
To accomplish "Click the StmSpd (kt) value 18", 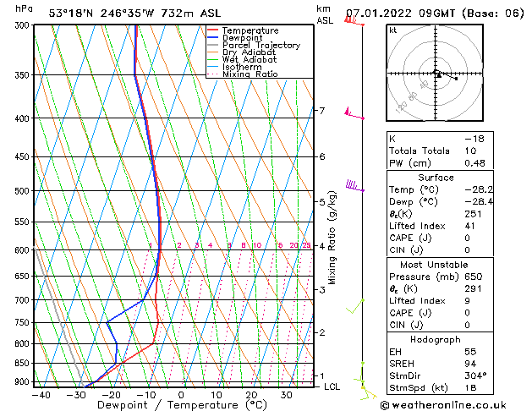I will click(x=470, y=388).
